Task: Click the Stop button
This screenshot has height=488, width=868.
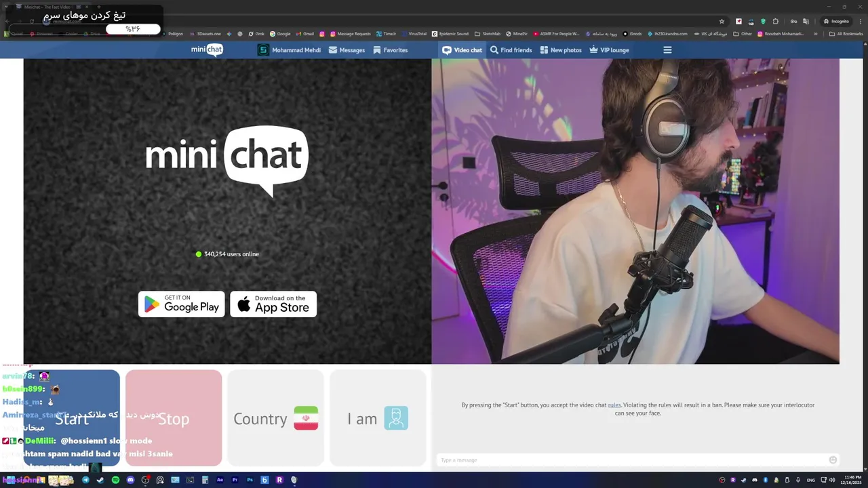Action: point(174,418)
